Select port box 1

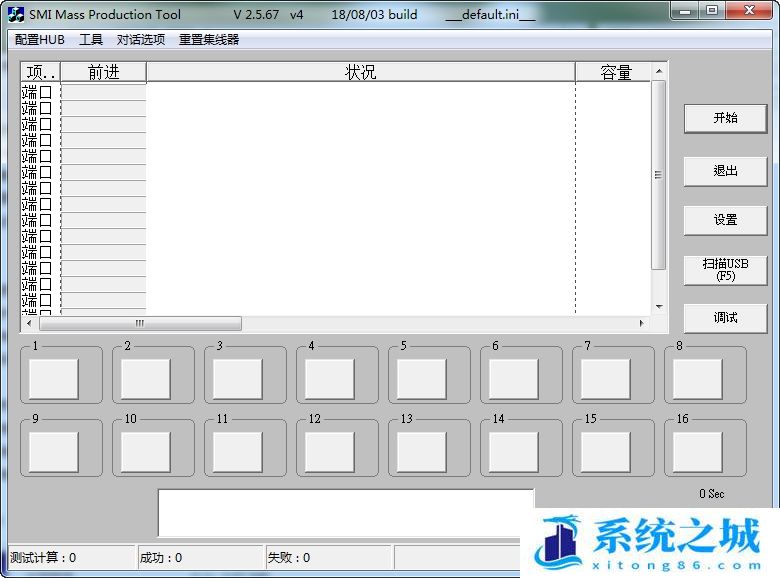click(54, 379)
